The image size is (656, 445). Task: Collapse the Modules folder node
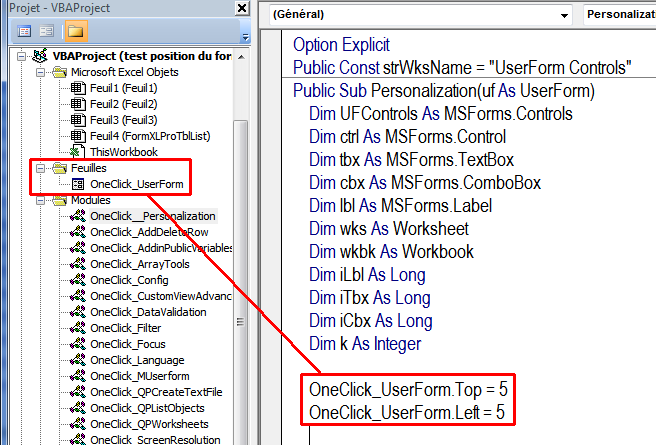point(40,200)
